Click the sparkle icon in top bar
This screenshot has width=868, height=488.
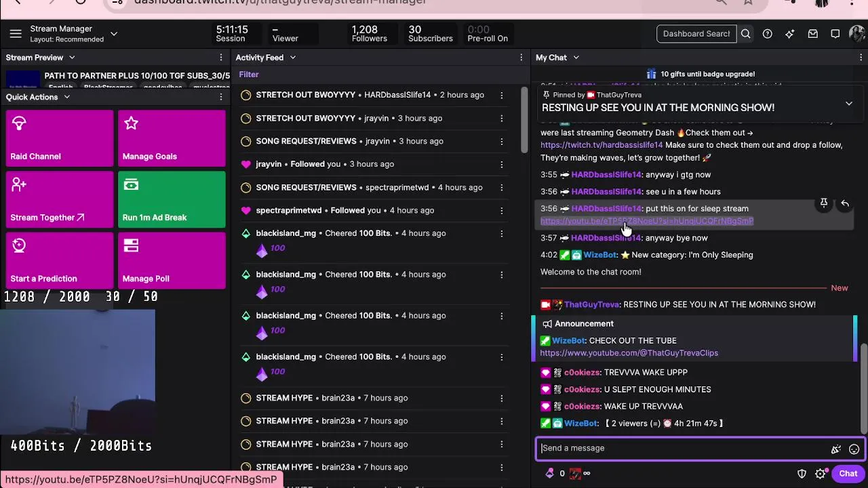(x=789, y=34)
